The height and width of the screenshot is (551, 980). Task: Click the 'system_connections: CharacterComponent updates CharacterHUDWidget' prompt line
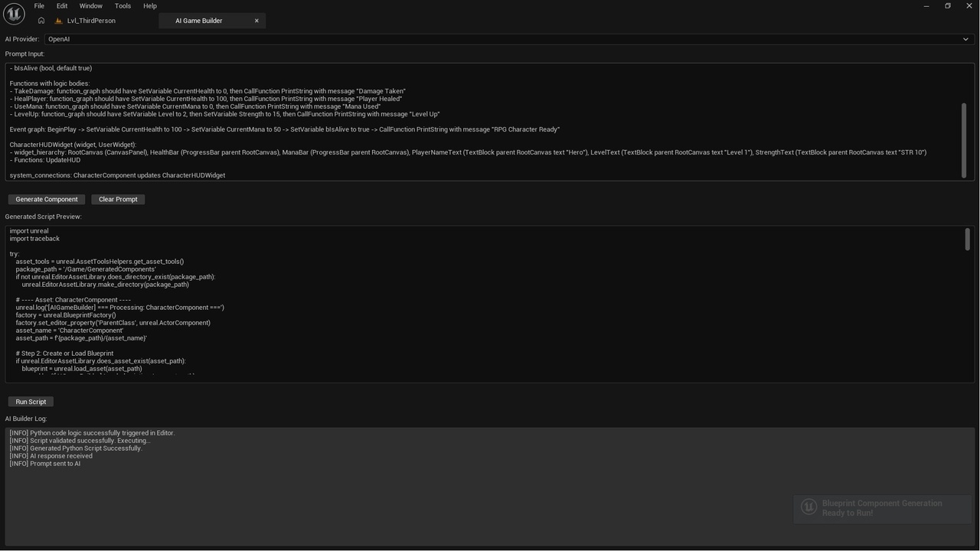coord(117,175)
